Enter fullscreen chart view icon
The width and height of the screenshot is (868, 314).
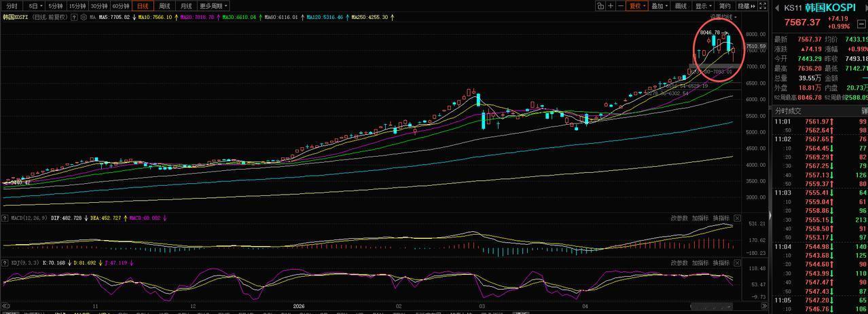[763, 6]
